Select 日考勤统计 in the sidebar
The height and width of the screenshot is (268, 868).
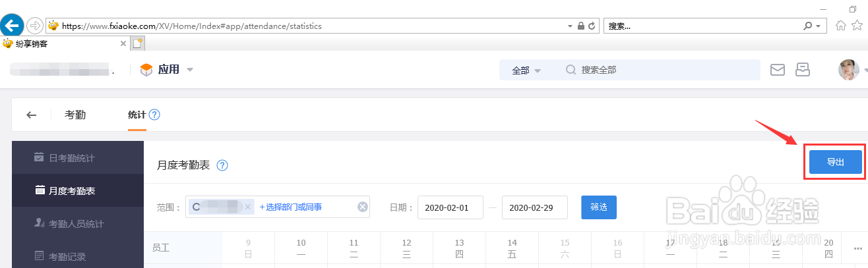71,158
